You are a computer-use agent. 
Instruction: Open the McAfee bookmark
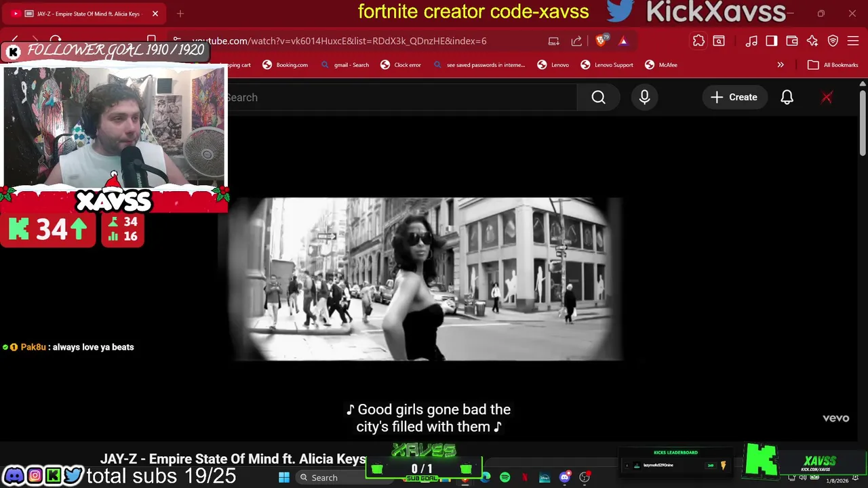coord(661,65)
